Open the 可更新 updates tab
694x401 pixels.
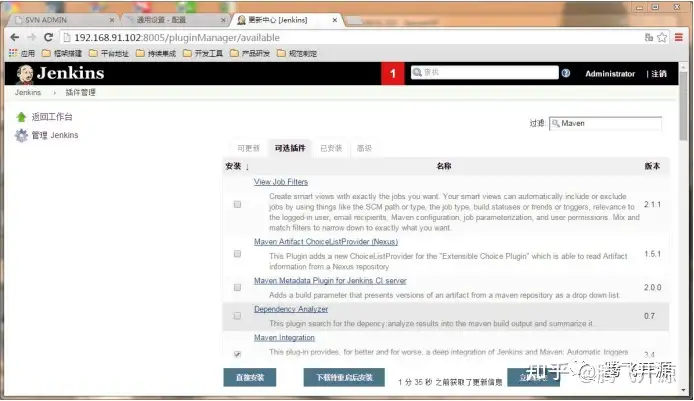pyautogui.click(x=248, y=148)
